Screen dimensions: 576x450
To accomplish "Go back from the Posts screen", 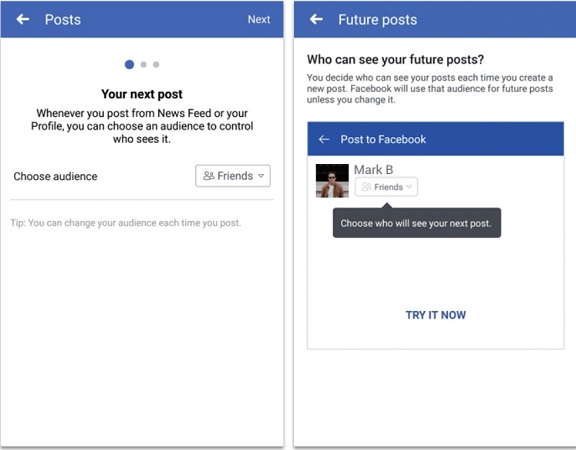I will coord(23,19).
